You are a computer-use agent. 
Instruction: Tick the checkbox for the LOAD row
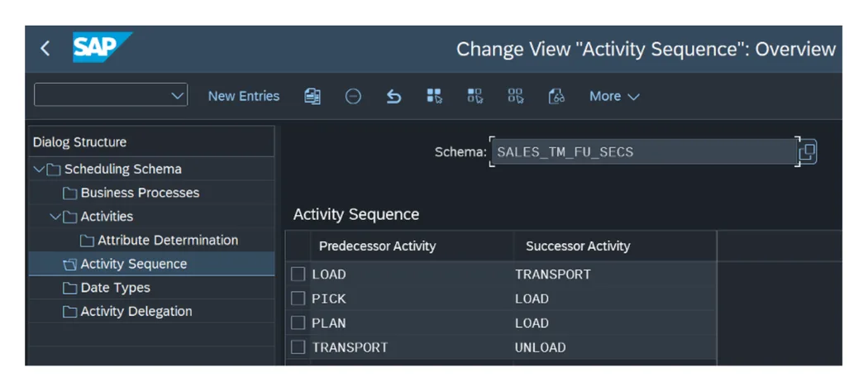tap(298, 274)
